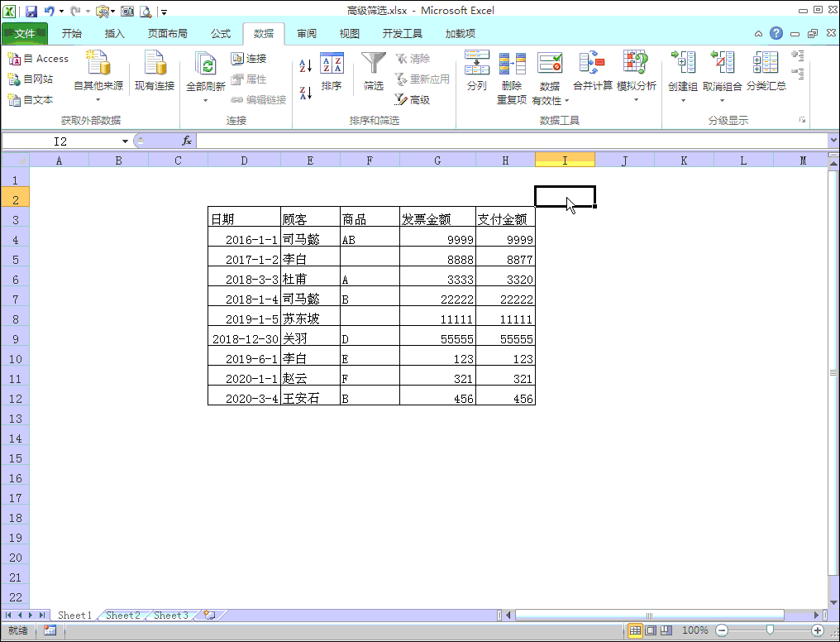Image resolution: width=840 pixels, height=642 pixels.
Task: Select all cells with corner button
Action: coord(15,160)
